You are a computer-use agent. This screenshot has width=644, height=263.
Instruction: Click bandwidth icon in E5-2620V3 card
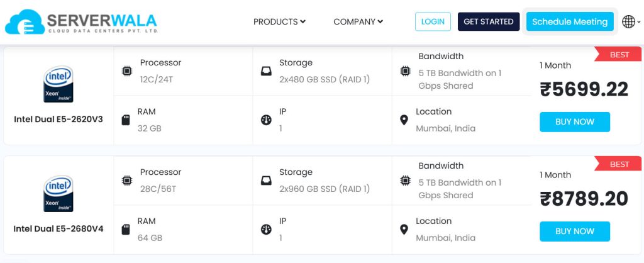(406, 71)
